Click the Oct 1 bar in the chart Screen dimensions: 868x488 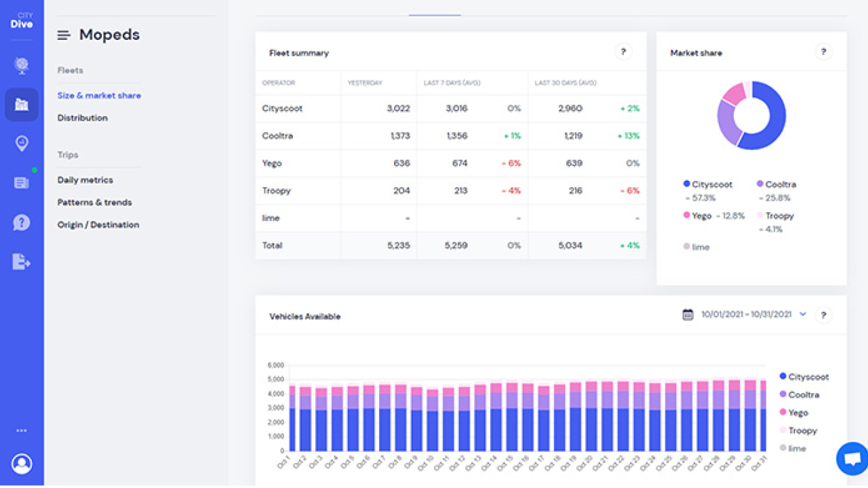[x=293, y=418]
